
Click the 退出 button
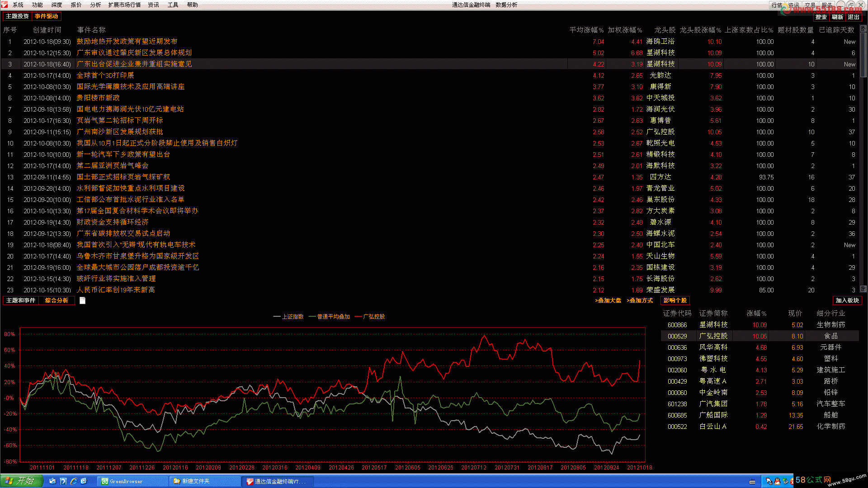[854, 17]
